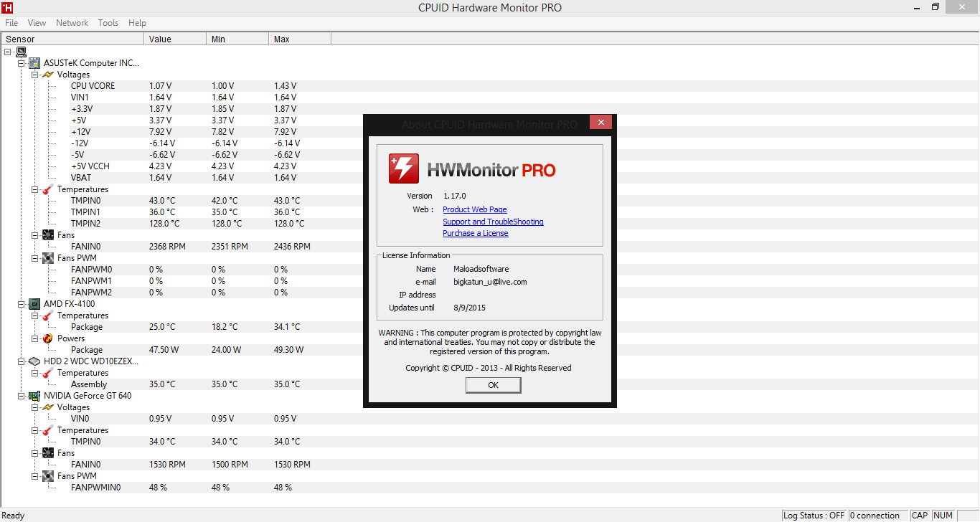Screen dimensions: 980x522
Task: Click the Sensor column header
Action: [72, 39]
